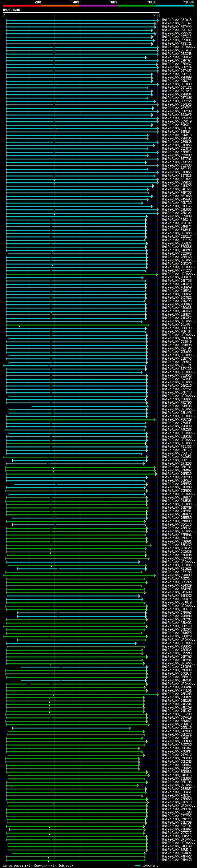Select hit label UniRef100_B9WE42
This screenshot has height=868, width=197.
tap(177, 850)
